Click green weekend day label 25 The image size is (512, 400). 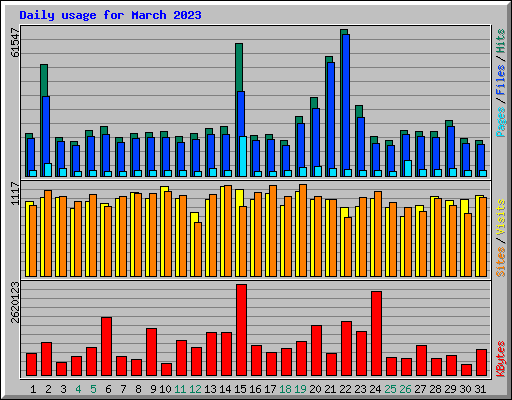(x=390, y=389)
